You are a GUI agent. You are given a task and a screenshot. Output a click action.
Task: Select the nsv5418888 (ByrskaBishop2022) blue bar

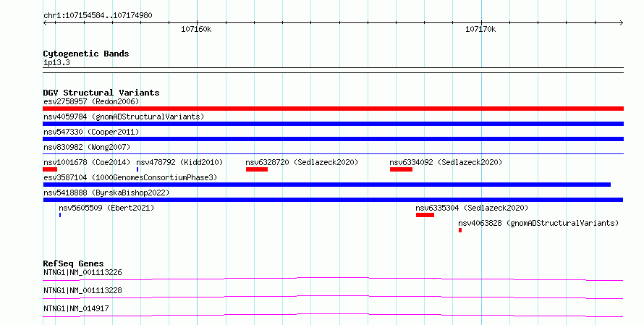[333, 200]
